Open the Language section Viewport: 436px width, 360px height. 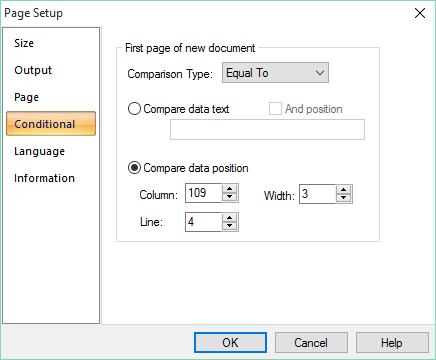click(39, 151)
